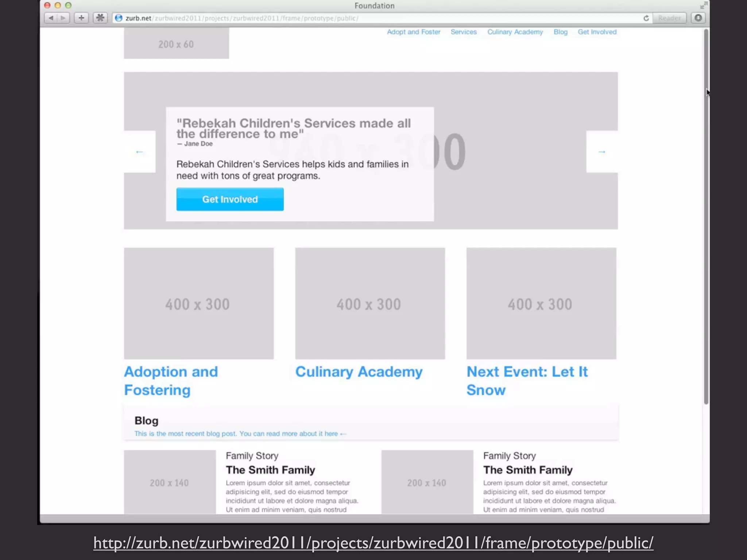Click the Culinary Academy heading link

point(359,372)
